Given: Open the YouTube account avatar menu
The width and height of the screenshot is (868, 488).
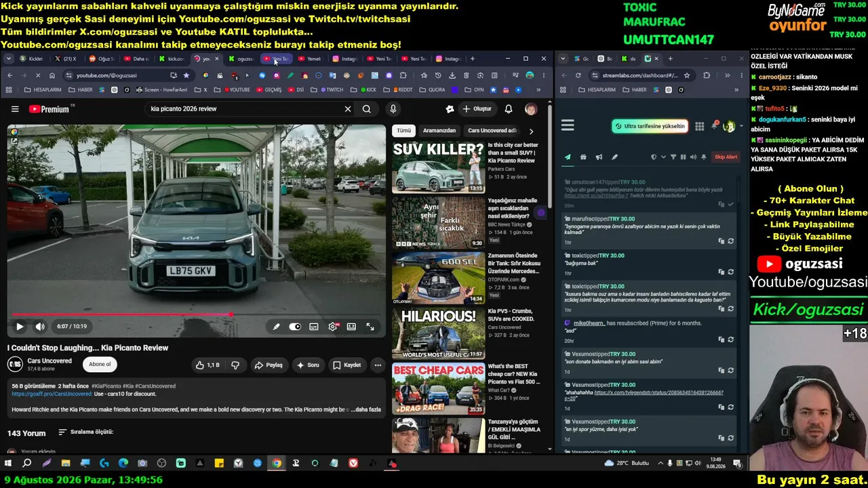Looking at the screenshot, I should point(531,109).
